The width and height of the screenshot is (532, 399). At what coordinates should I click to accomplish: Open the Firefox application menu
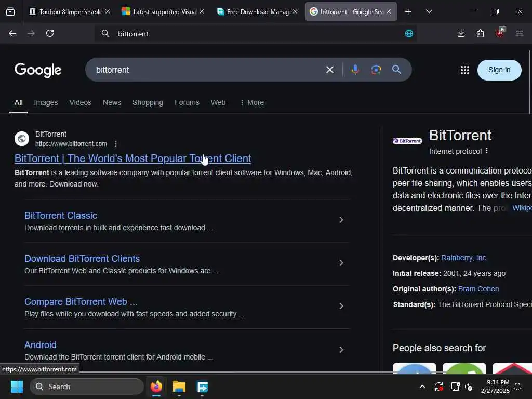520,33
